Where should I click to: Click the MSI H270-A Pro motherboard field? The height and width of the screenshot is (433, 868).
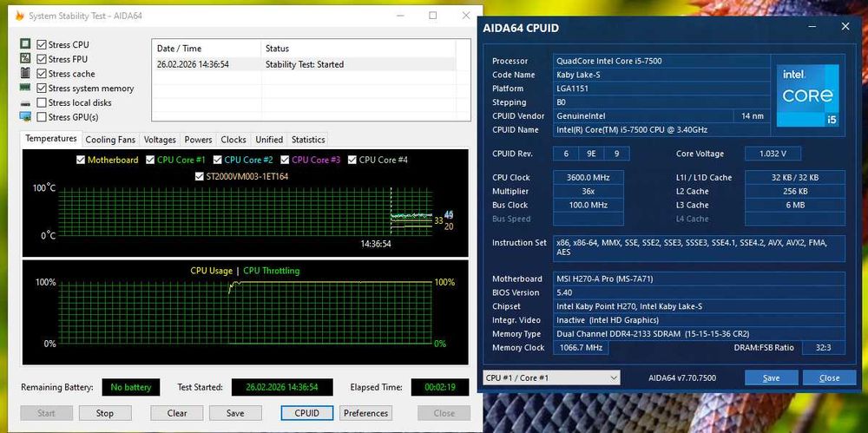(699, 279)
